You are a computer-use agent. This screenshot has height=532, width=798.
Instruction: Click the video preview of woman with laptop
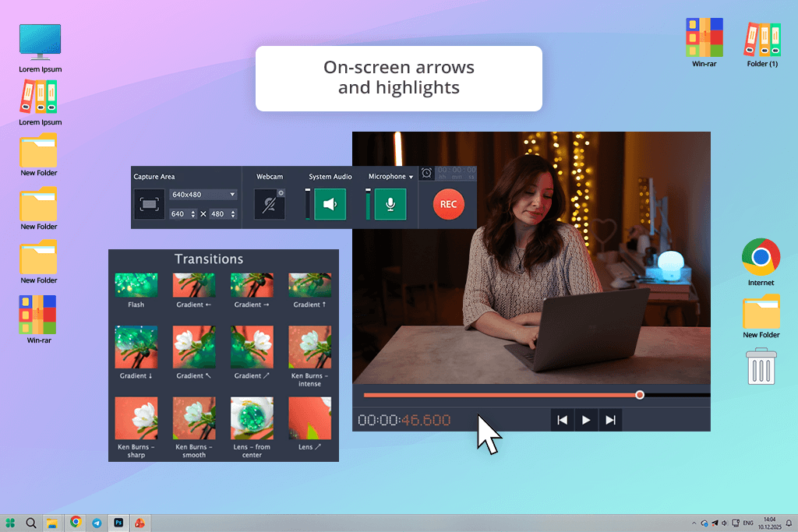(531, 258)
